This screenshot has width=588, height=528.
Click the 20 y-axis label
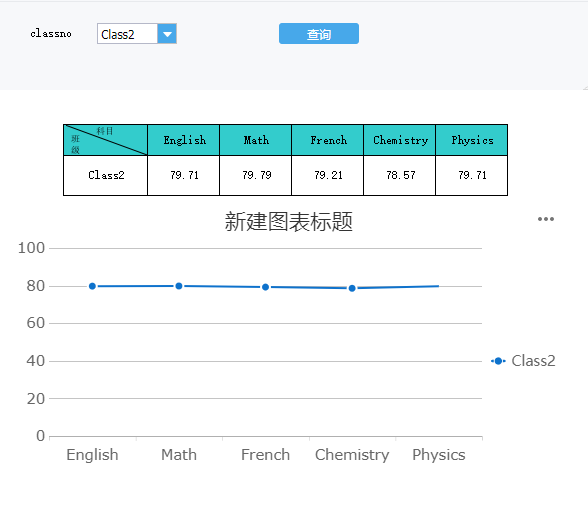[36, 399]
